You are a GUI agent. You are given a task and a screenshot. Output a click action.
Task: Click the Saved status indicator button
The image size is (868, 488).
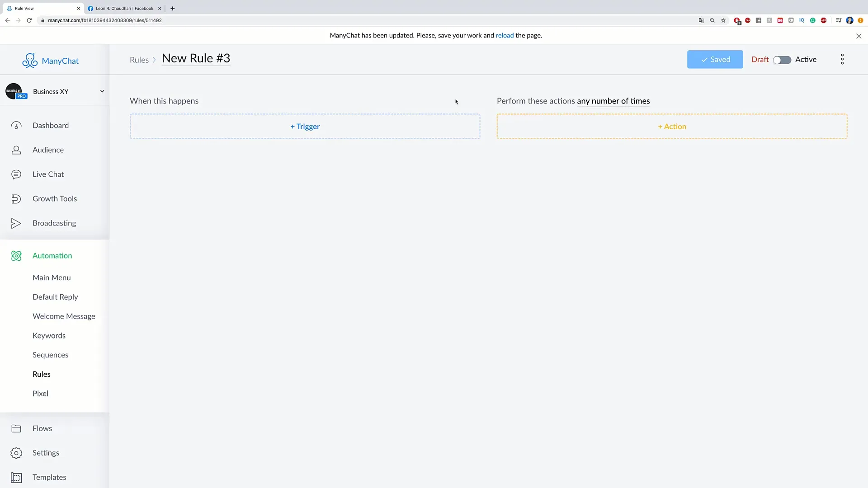click(x=715, y=59)
